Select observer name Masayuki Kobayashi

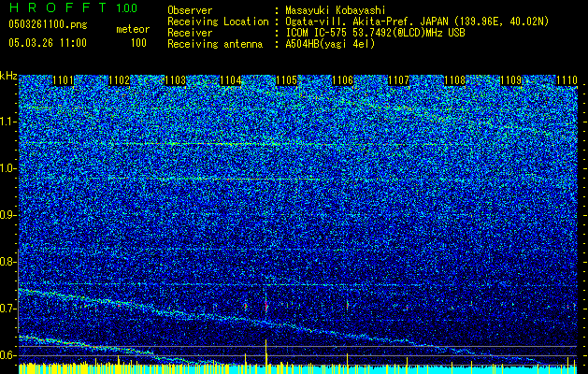pos(336,10)
